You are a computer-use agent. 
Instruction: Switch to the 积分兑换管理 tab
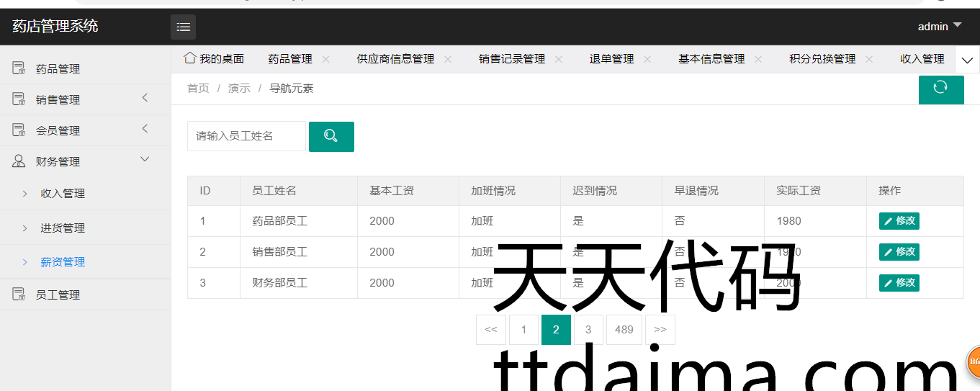(822, 59)
